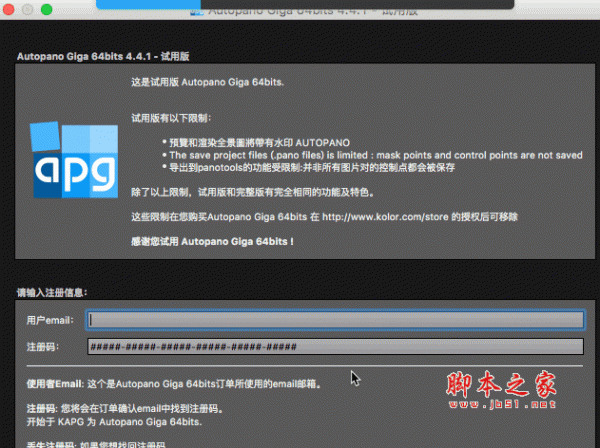Click the text '开始于 KAPG 为 Autopano Giga 64bits.'
Screen dimensions: 600x448
pos(114,422)
